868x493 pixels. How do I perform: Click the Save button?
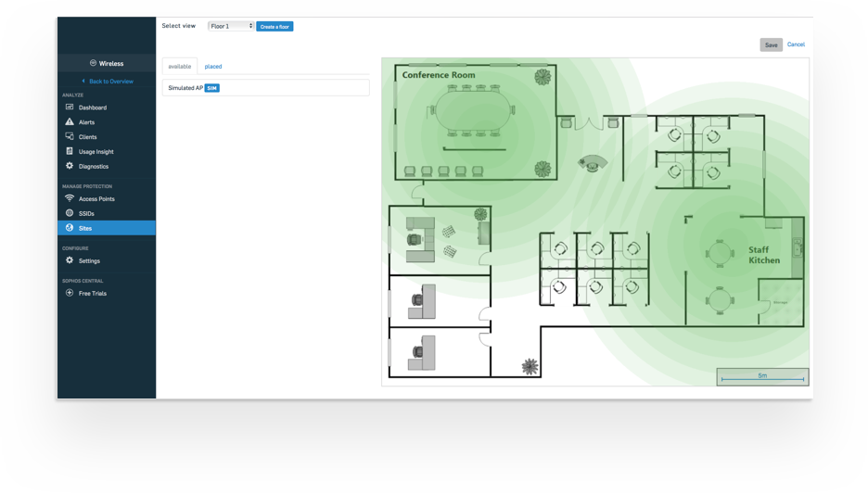click(772, 44)
